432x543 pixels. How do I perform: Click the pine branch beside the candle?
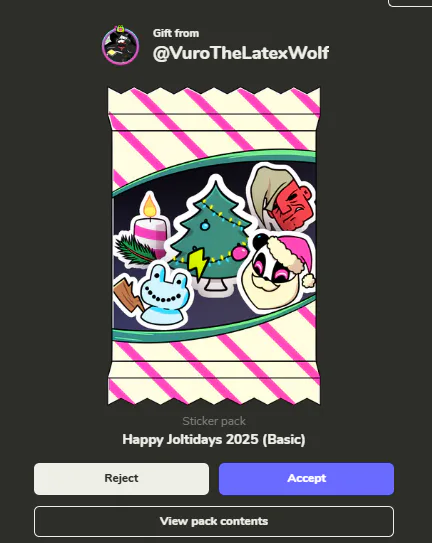(133, 251)
